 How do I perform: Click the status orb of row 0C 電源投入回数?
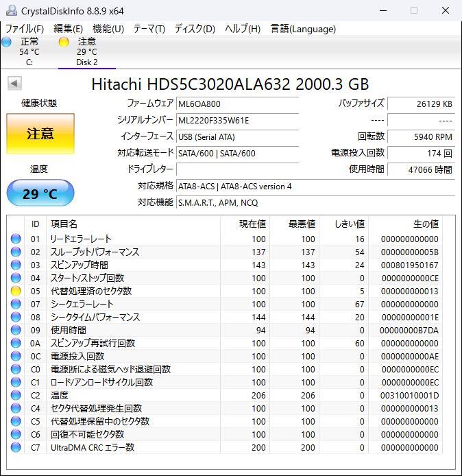click(16, 356)
